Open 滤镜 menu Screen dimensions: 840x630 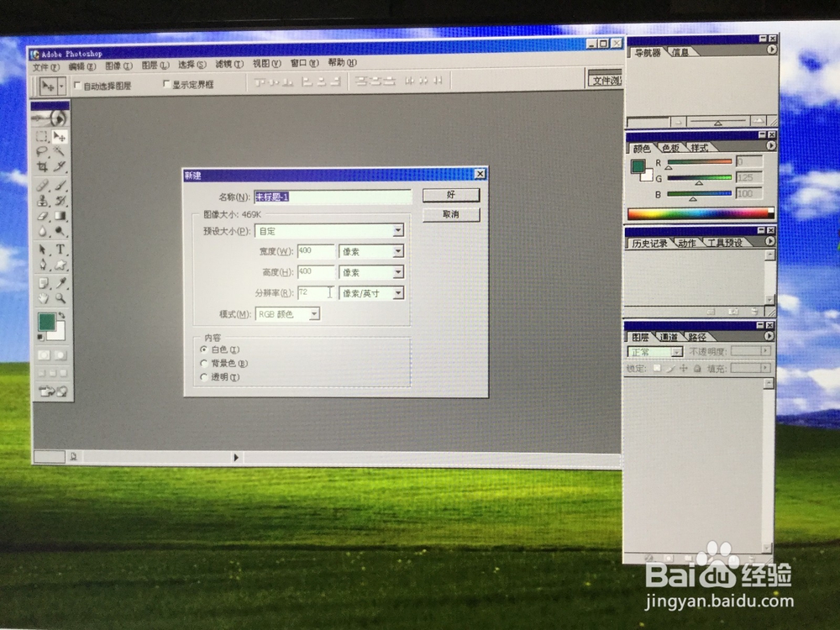[x=229, y=65]
